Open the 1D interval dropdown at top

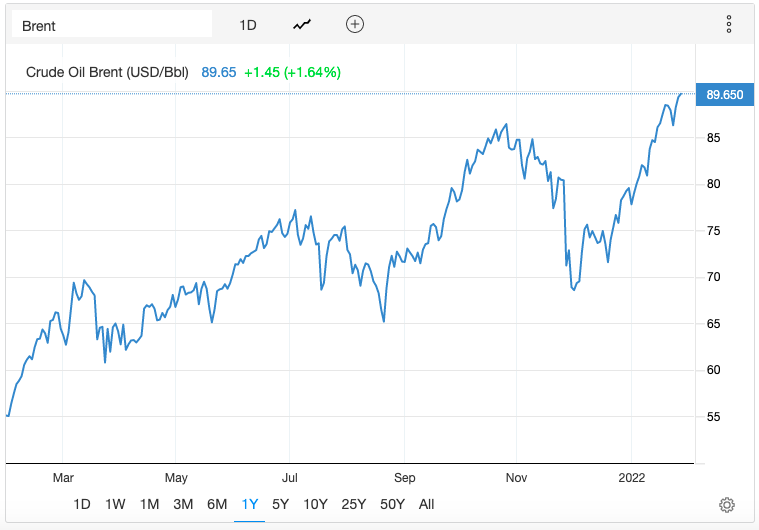[248, 25]
